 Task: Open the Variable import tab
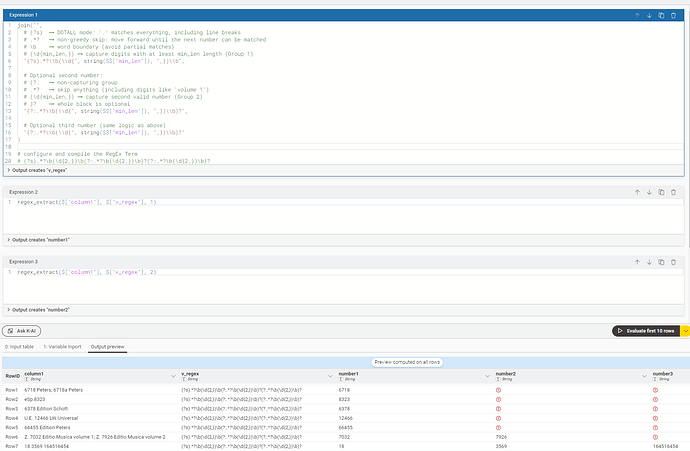pyautogui.click(x=63, y=346)
